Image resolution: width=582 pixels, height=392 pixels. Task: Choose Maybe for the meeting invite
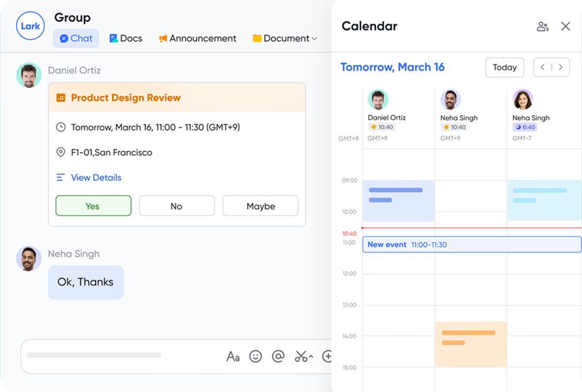pos(260,206)
